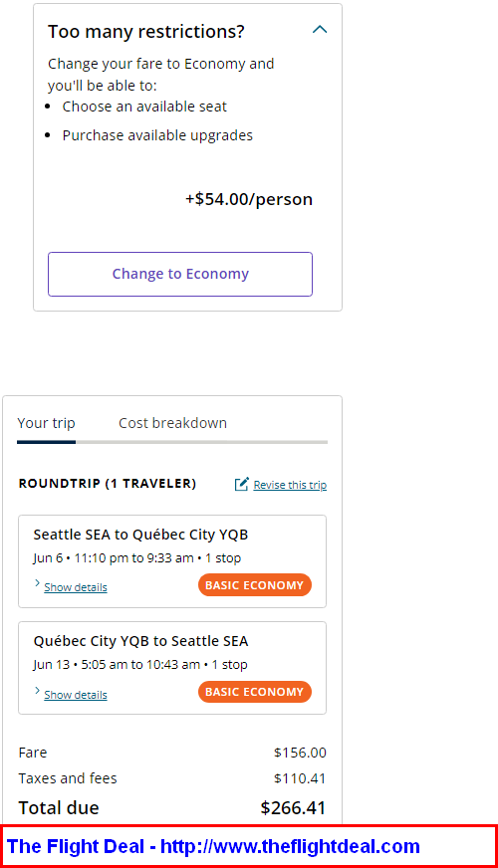Image resolution: width=498 pixels, height=868 pixels.
Task: Click the Total due amount $266.41
Action: point(293,807)
